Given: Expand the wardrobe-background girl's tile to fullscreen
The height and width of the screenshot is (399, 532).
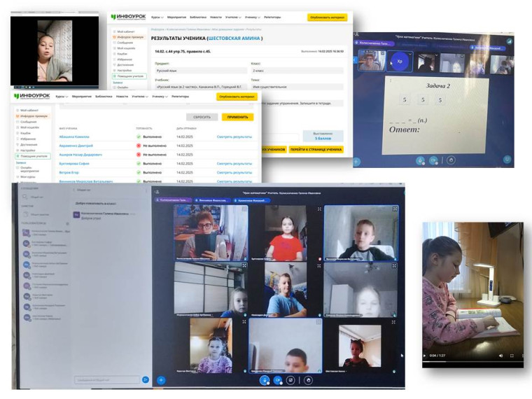Looking at the screenshot, I should (244, 266).
